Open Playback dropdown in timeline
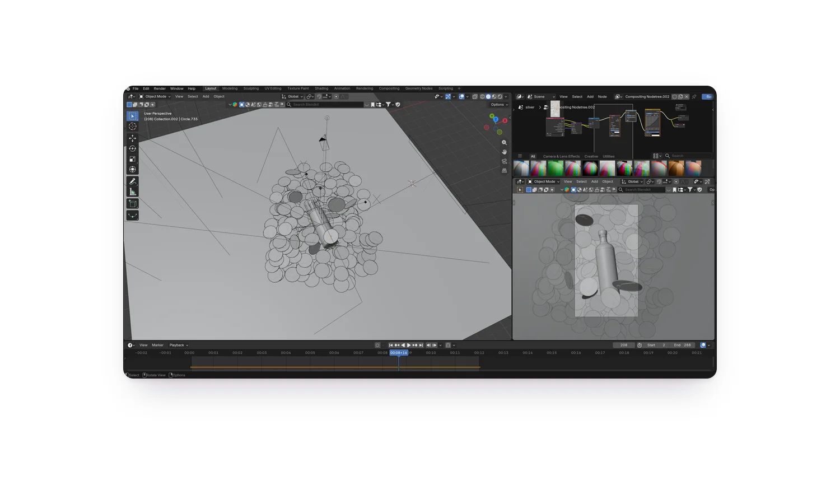This screenshot has height=504, width=840. point(178,345)
